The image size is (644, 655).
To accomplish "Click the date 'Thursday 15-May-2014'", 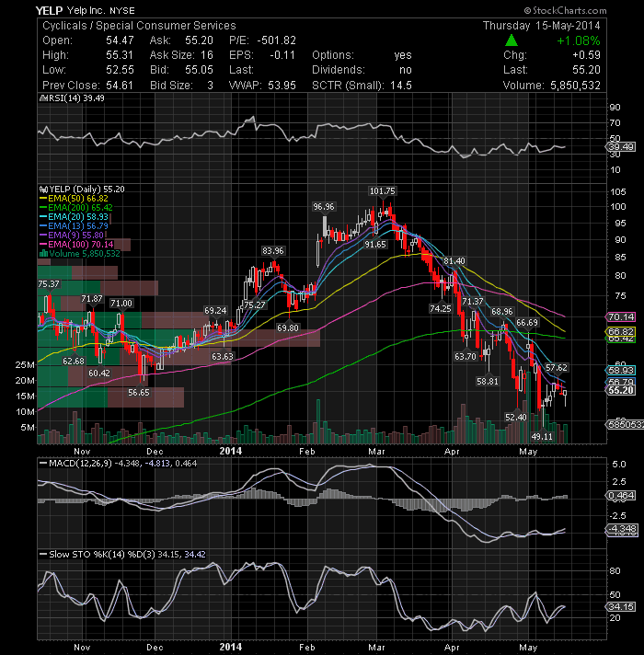I will (542, 26).
